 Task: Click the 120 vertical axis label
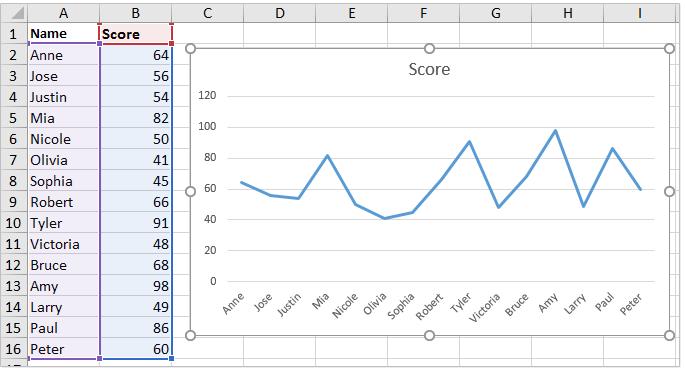tap(207, 95)
